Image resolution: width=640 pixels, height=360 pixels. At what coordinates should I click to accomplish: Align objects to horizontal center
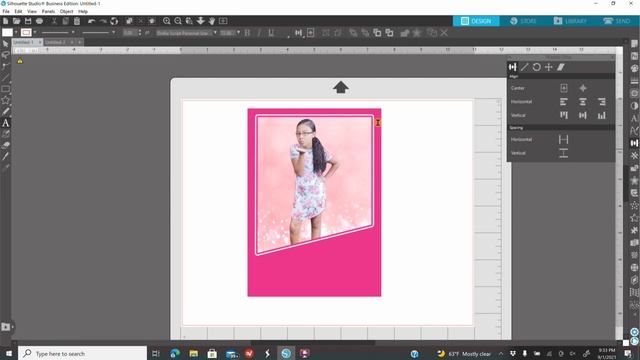(582, 102)
